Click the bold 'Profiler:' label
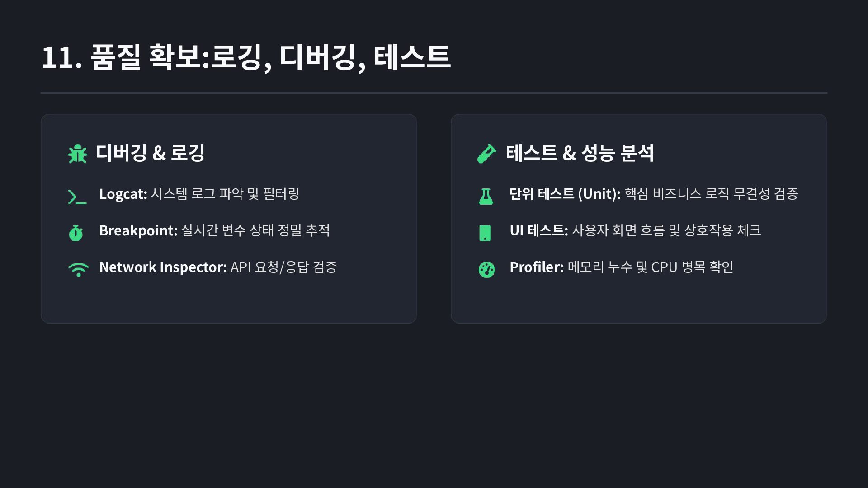Image resolution: width=868 pixels, height=488 pixels. (x=536, y=267)
